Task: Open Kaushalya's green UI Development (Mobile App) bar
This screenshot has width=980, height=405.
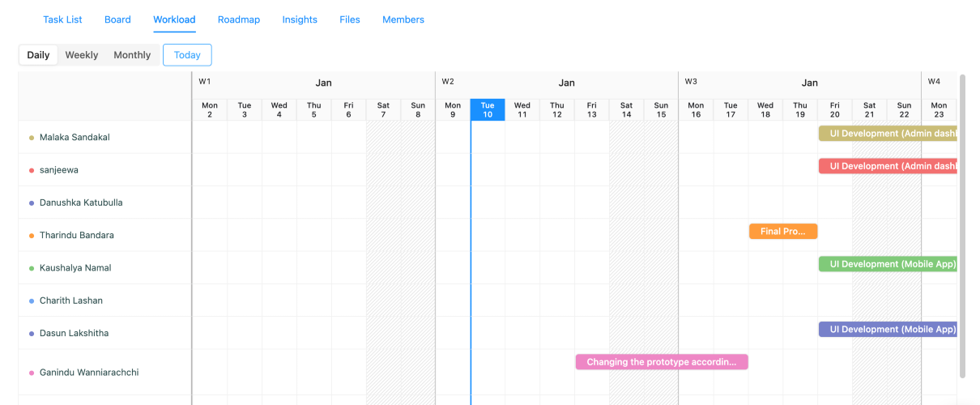Action: (x=888, y=264)
